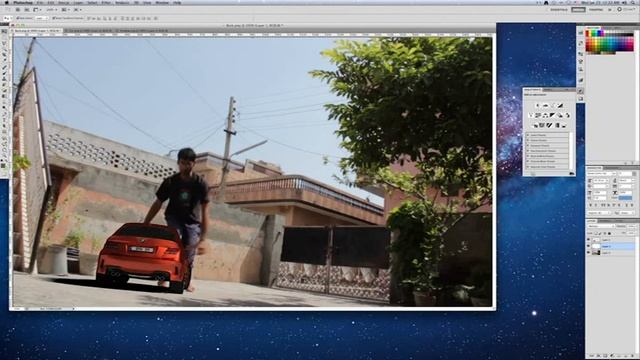Apply All Caps style in Character panel

(603, 205)
